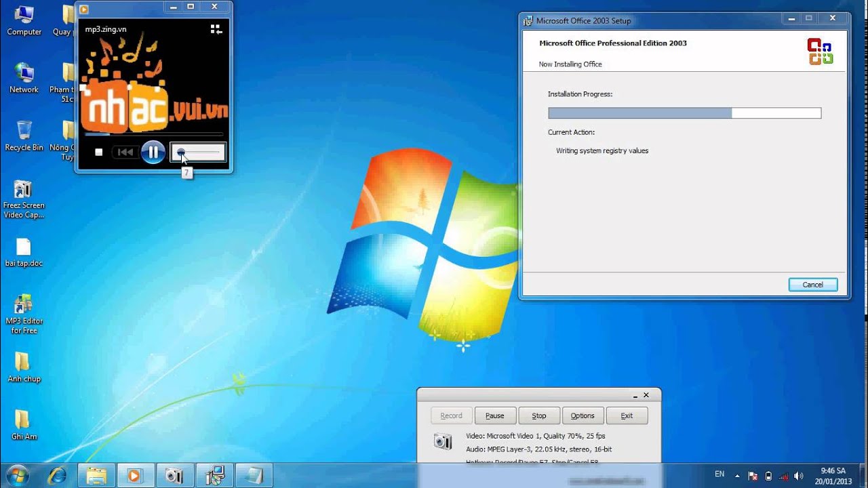Screen dimensions: 868x488
Task: Click the installation progress bar
Action: point(684,113)
